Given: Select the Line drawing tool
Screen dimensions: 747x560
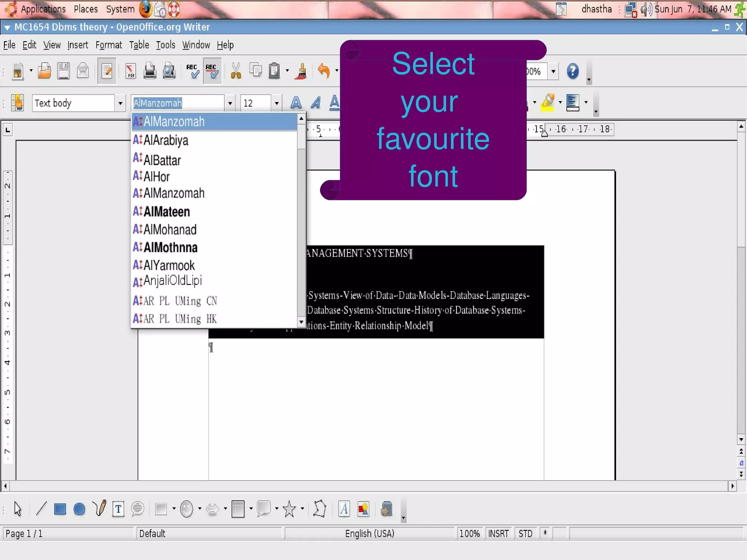Looking at the screenshot, I should pyautogui.click(x=41, y=509).
